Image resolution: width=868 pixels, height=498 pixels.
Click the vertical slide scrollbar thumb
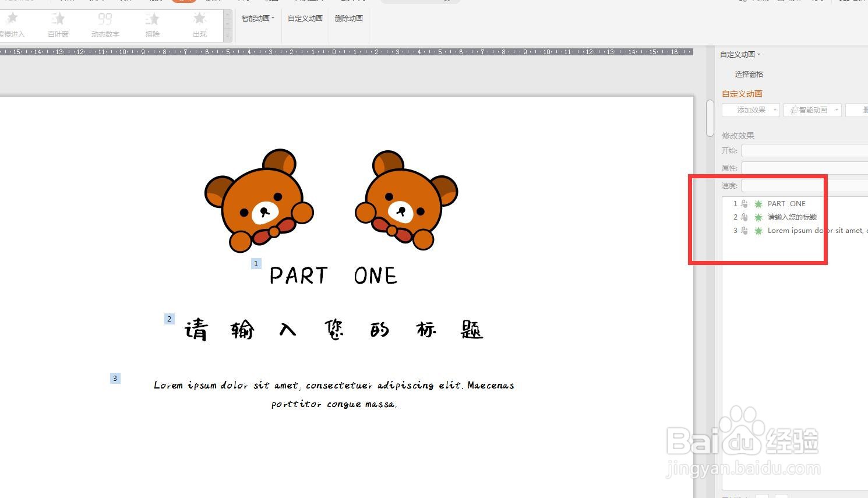[710, 119]
